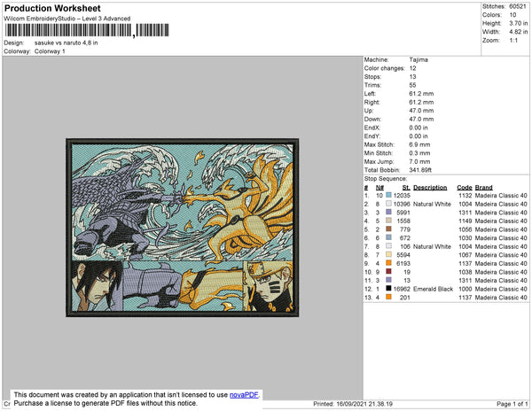Click the barcode under the worksheet title
Image resolution: width=532 pixels, height=411 pixels.
87,30
